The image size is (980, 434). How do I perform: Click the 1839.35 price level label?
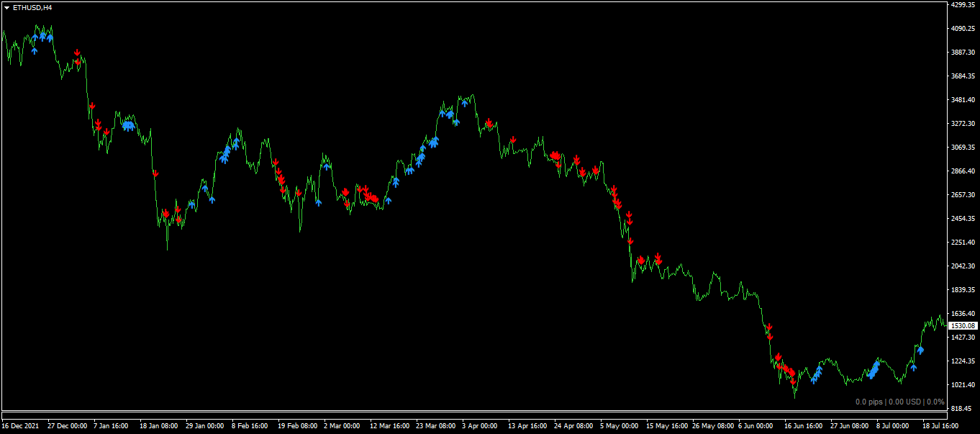point(963,290)
